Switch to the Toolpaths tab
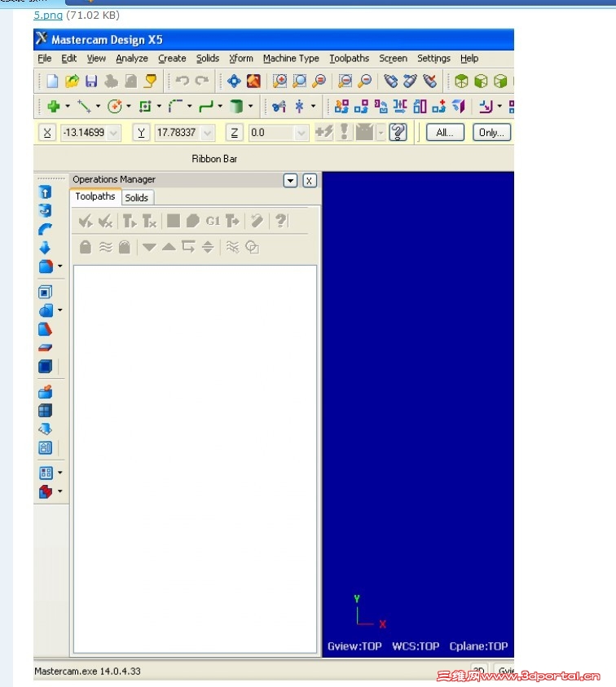The width and height of the screenshot is (616, 687). click(x=95, y=196)
